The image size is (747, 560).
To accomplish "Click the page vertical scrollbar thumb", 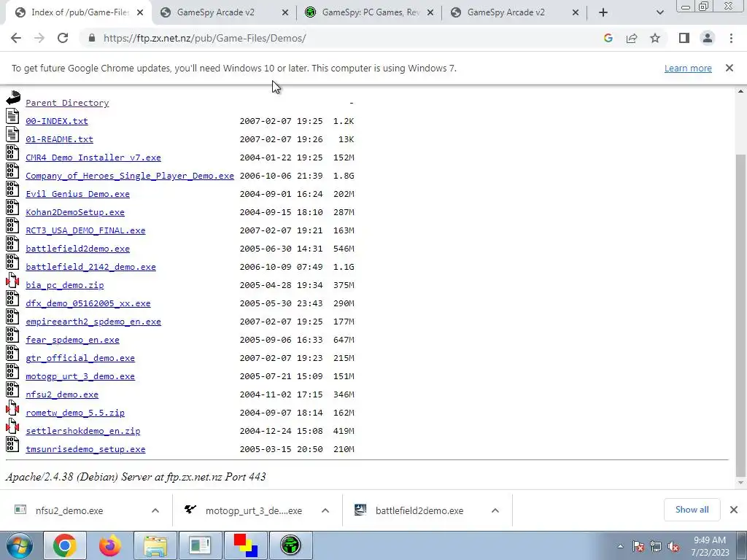I will 740,314.
